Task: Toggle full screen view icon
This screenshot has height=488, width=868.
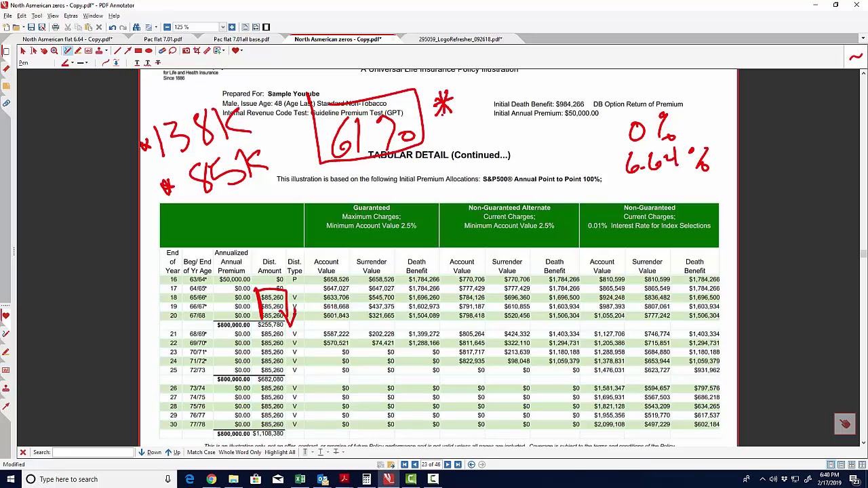Action: tap(266, 27)
